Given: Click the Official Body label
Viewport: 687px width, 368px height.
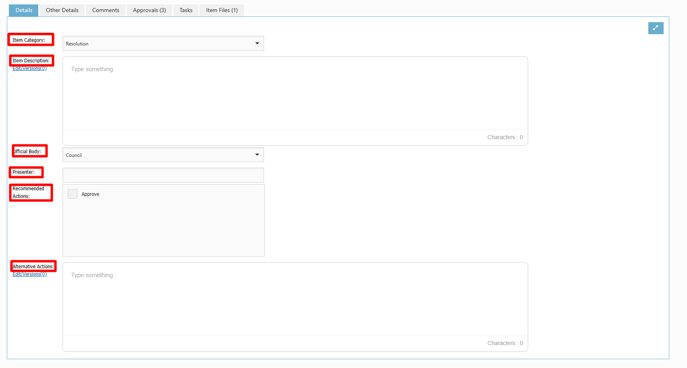Looking at the screenshot, I should click(28, 151).
